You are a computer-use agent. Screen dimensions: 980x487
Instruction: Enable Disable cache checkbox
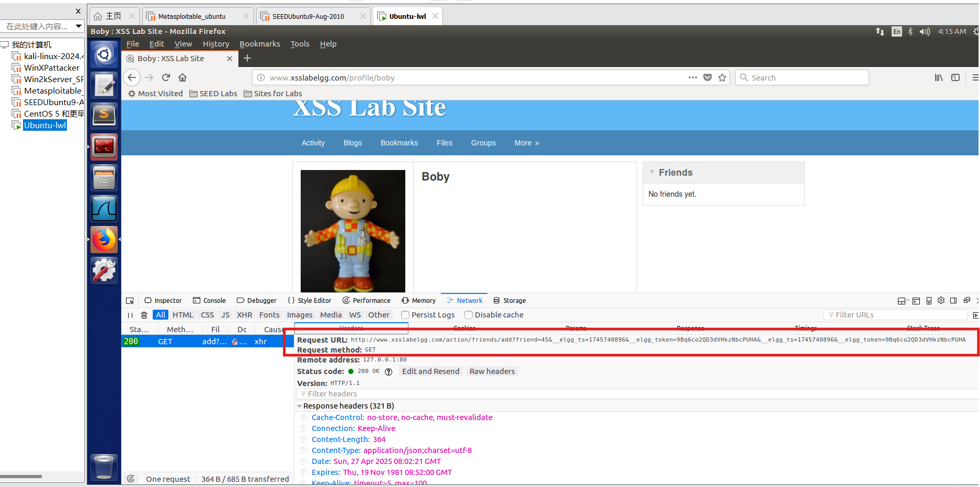pos(469,315)
